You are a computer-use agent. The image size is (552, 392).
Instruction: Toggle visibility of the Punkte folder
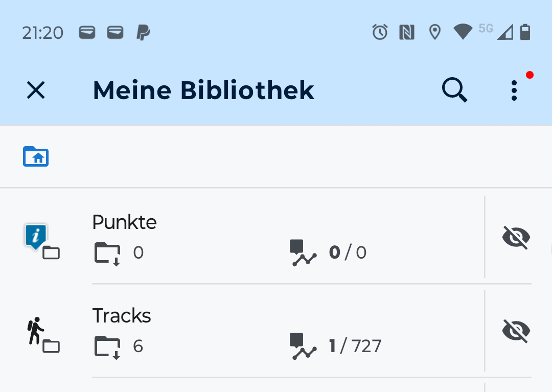click(516, 238)
